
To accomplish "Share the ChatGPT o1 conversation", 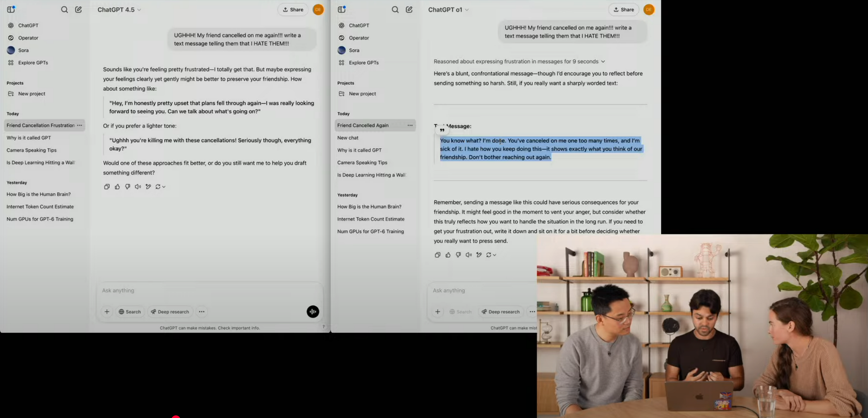I will tap(623, 9).
